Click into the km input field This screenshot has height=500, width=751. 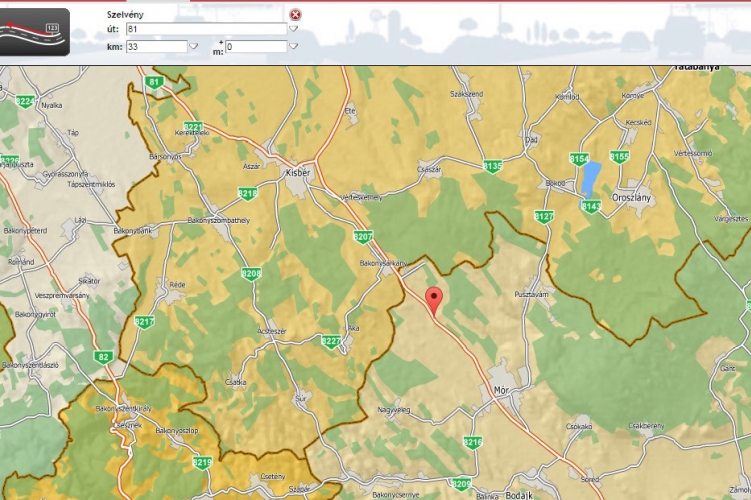click(x=155, y=46)
